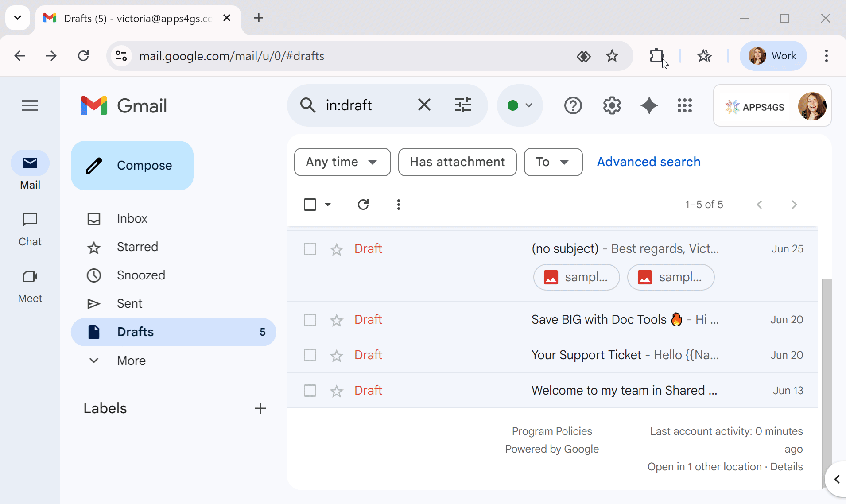Star the Your Support Ticket draft
Viewport: 846px width, 504px height.
tap(337, 355)
